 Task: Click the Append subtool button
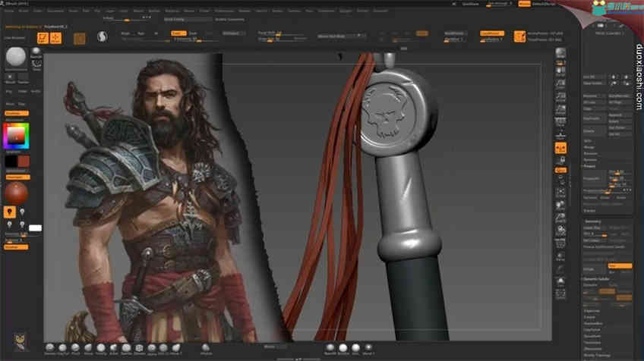tap(620, 115)
